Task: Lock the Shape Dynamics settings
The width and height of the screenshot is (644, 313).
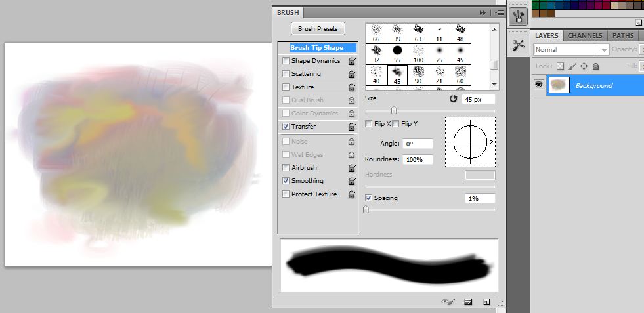Action: tap(352, 61)
